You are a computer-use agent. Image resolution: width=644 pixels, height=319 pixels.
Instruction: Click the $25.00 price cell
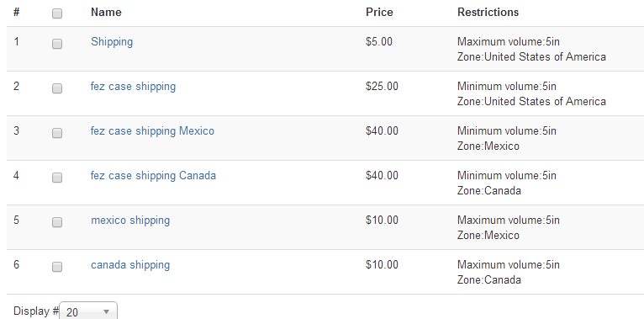point(382,87)
